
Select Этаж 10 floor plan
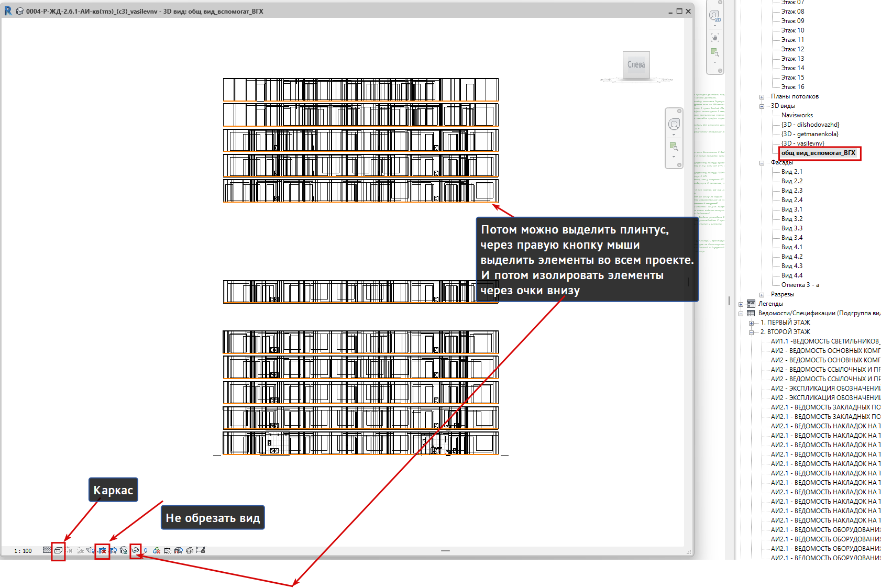(x=792, y=30)
